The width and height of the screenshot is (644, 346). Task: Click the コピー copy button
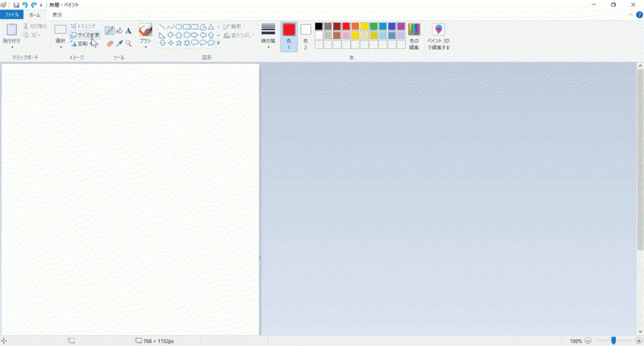pos(32,35)
